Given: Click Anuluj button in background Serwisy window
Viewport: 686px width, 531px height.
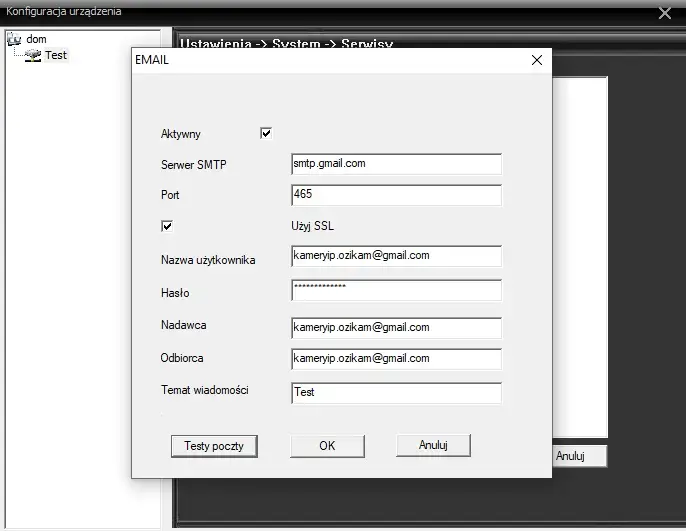Looking at the screenshot, I should [579, 456].
